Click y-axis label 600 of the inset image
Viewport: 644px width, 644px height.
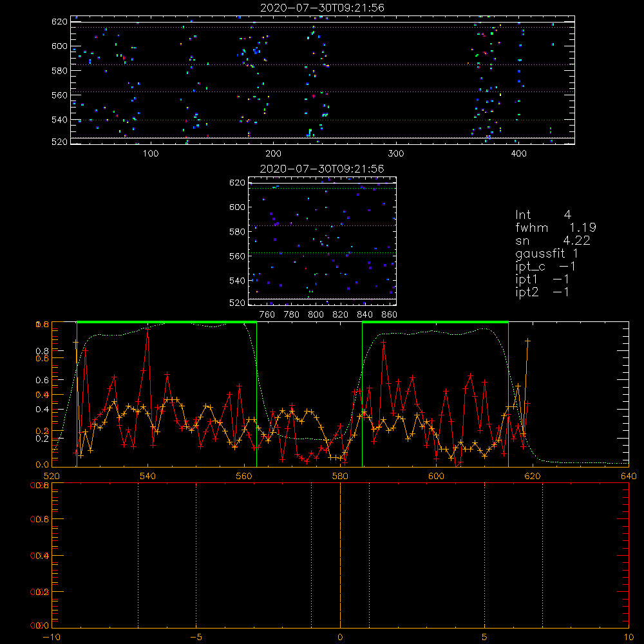(238, 207)
